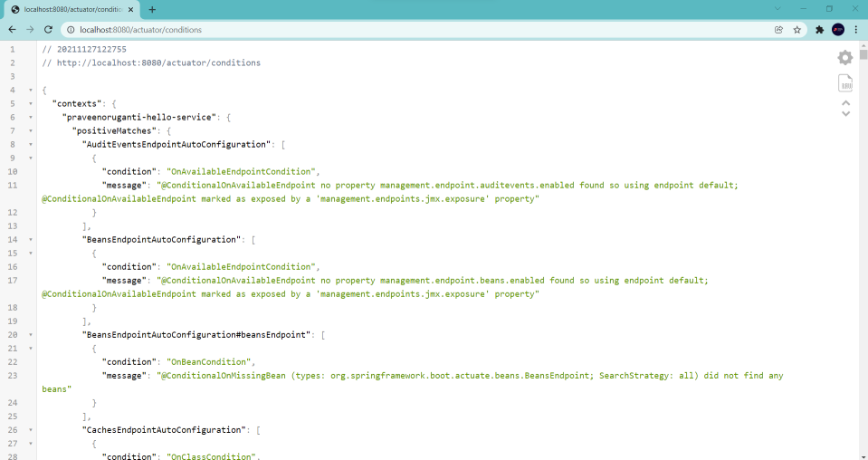Open the Chrome three-dot menu
This screenshot has width=868, height=460.
856,30
